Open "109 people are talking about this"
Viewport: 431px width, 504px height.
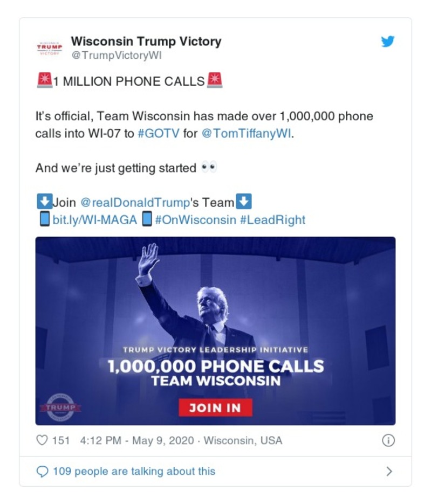pyautogui.click(x=134, y=472)
